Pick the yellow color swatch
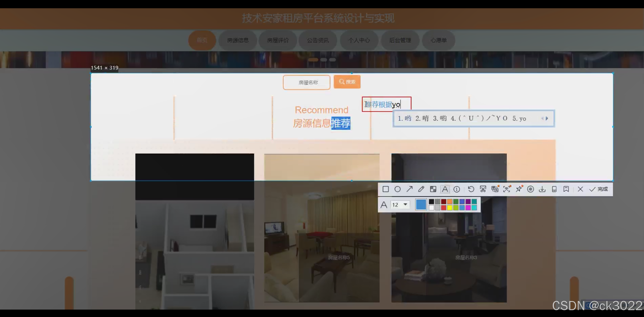This screenshot has height=317, width=644. pyautogui.click(x=450, y=208)
